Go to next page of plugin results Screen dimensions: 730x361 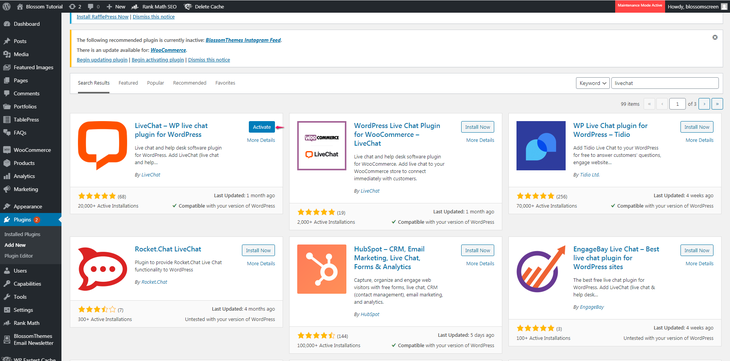704,104
